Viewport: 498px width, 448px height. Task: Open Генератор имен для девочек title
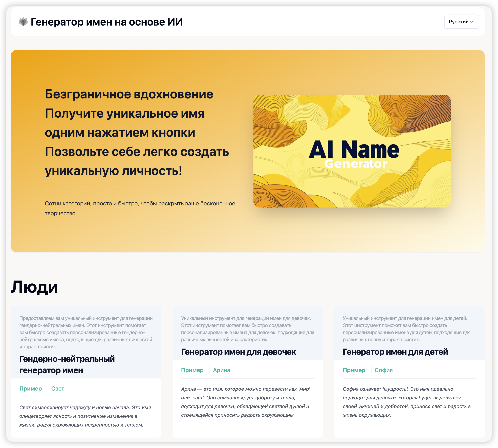pyautogui.click(x=238, y=352)
